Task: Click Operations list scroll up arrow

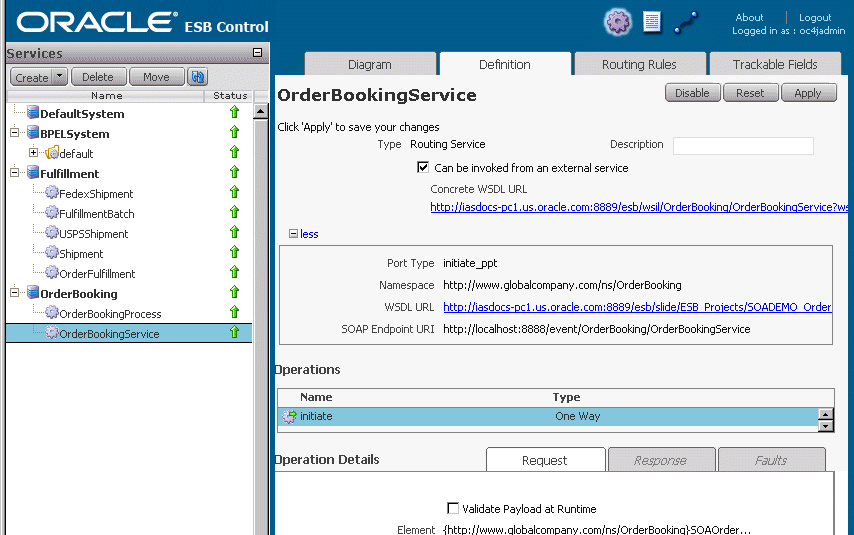Action: coord(826,414)
